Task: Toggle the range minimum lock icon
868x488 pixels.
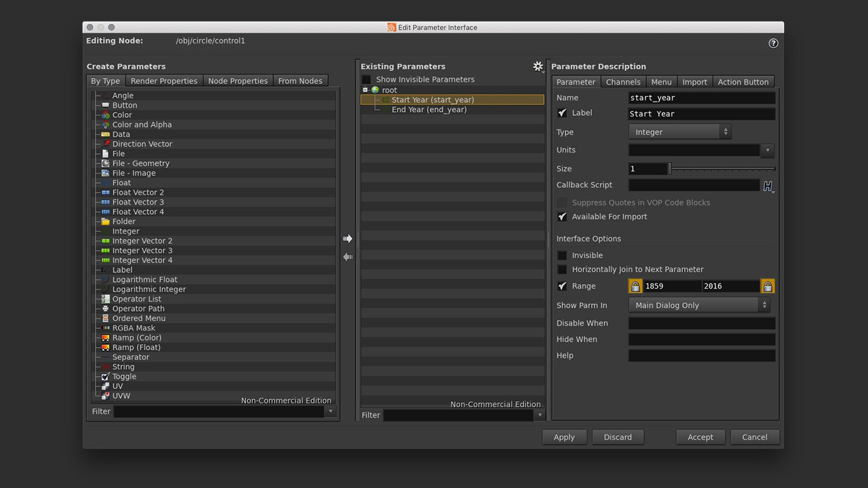Action: point(635,286)
